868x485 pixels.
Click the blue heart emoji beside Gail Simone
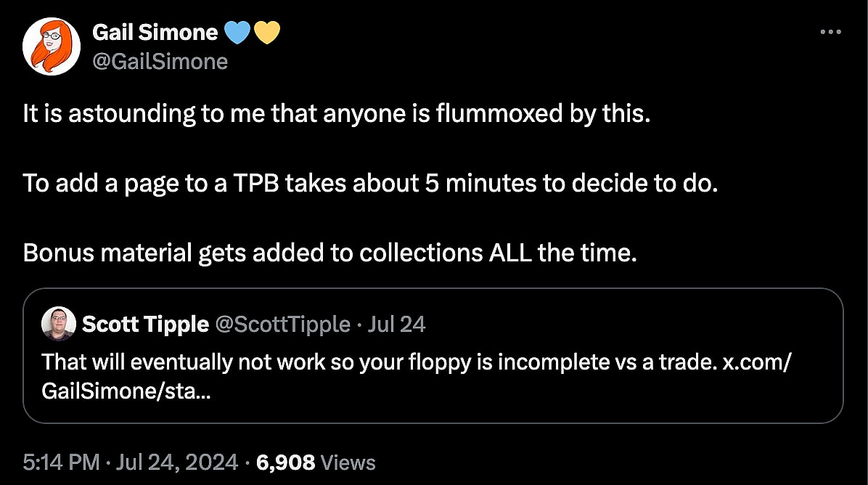tap(237, 33)
